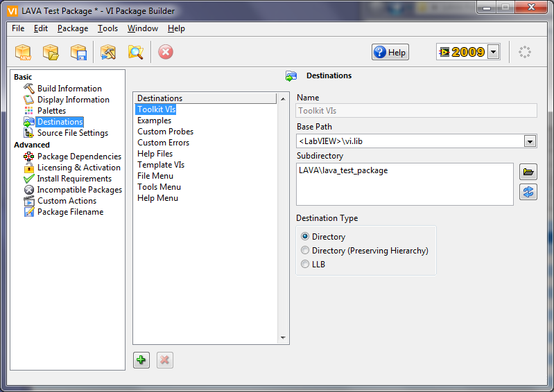Select Tools Menu in the Destinations list
554x392 pixels.
tap(159, 186)
